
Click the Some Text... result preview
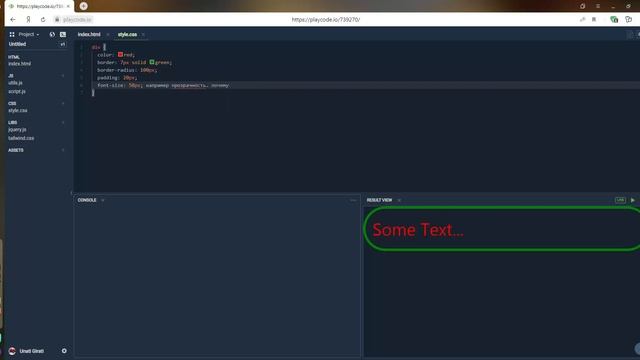click(x=418, y=230)
